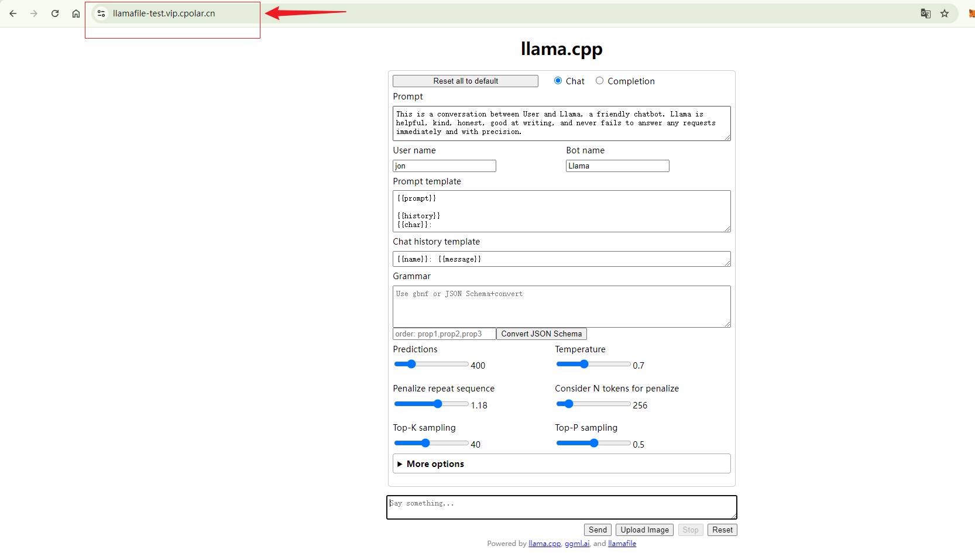The width and height of the screenshot is (975, 560).
Task: Click the User name field containing jon
Action: 444,166
